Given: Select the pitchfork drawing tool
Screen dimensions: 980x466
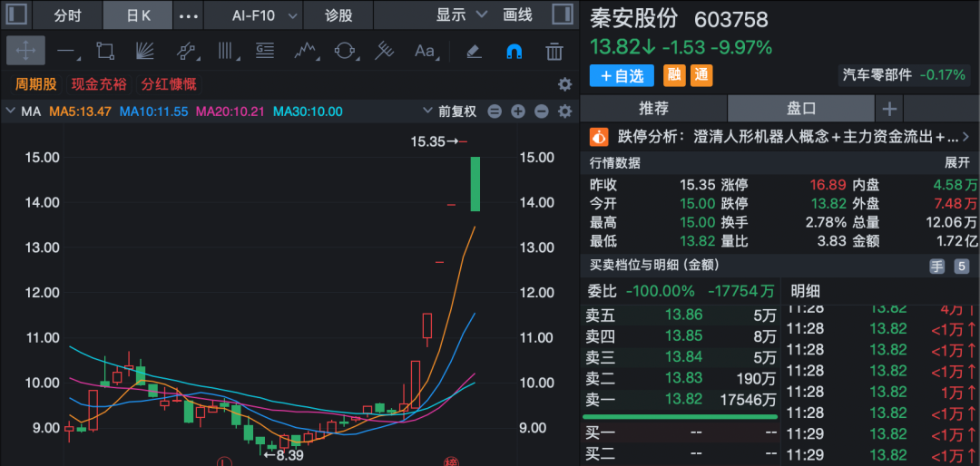Looking at the screenshot, I should tap(384, 51).
